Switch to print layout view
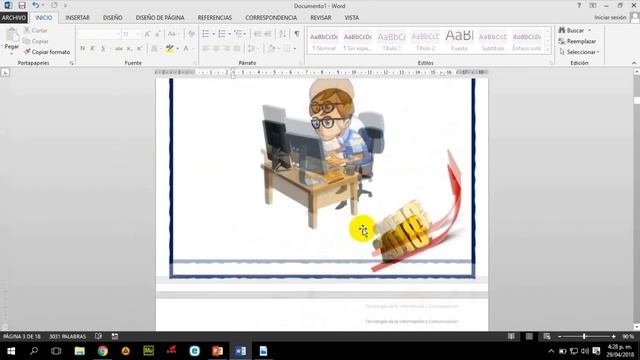The image size is (640, 360). coord(529,336)
